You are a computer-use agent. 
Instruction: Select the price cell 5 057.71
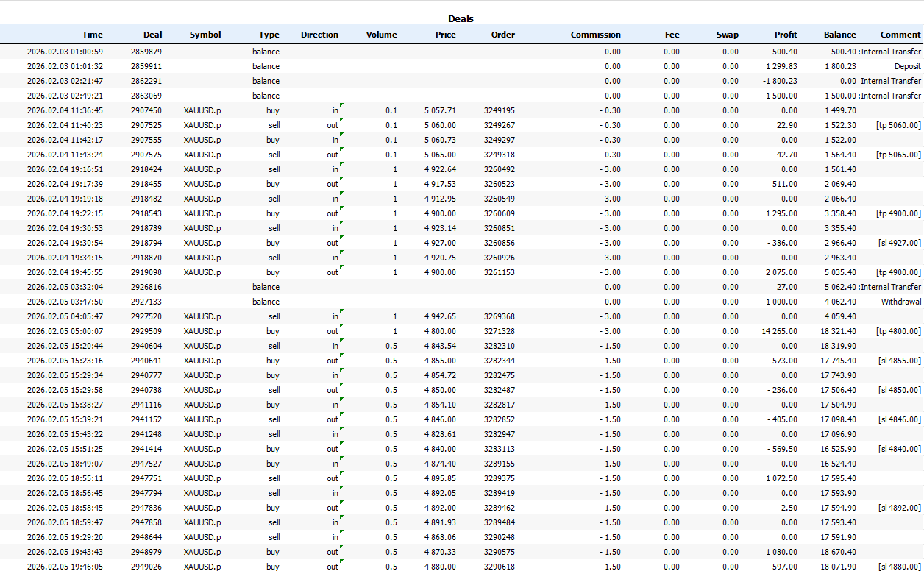pos(440,110)
